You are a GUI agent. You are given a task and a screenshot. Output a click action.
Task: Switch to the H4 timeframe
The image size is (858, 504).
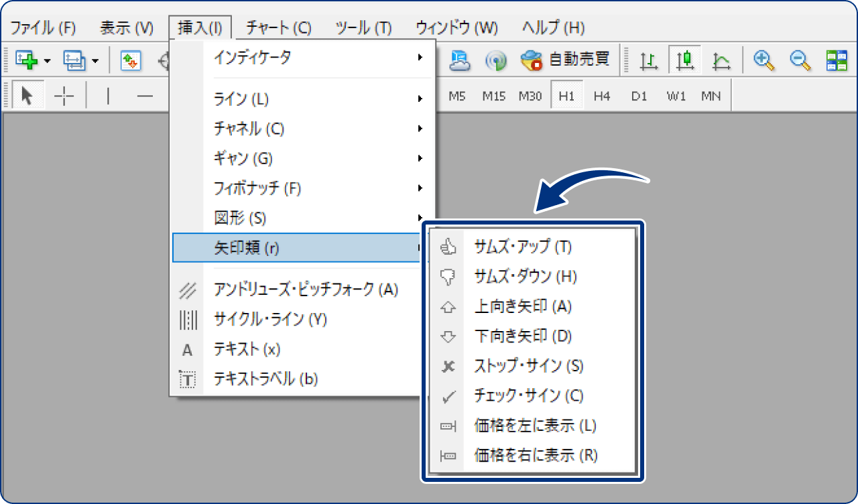tap(601, 95)
